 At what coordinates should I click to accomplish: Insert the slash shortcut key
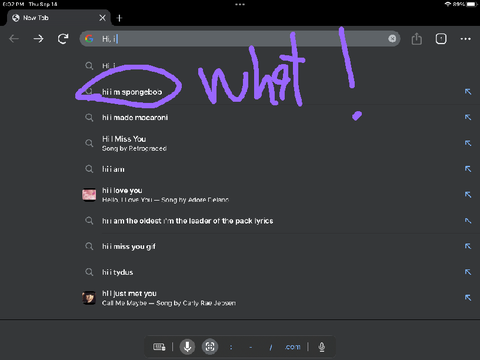click(x=271, y=347)
